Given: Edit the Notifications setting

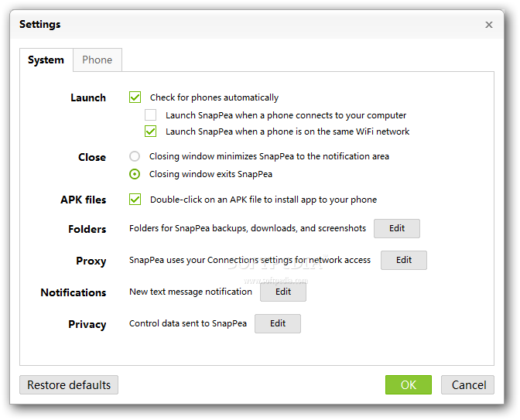Looking at the screenshot, I should [x=283, y=292].
